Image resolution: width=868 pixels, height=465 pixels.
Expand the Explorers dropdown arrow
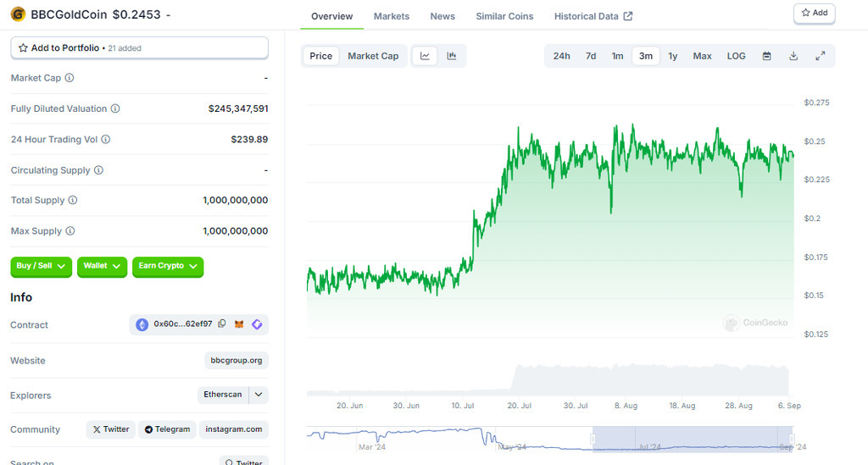259,395
